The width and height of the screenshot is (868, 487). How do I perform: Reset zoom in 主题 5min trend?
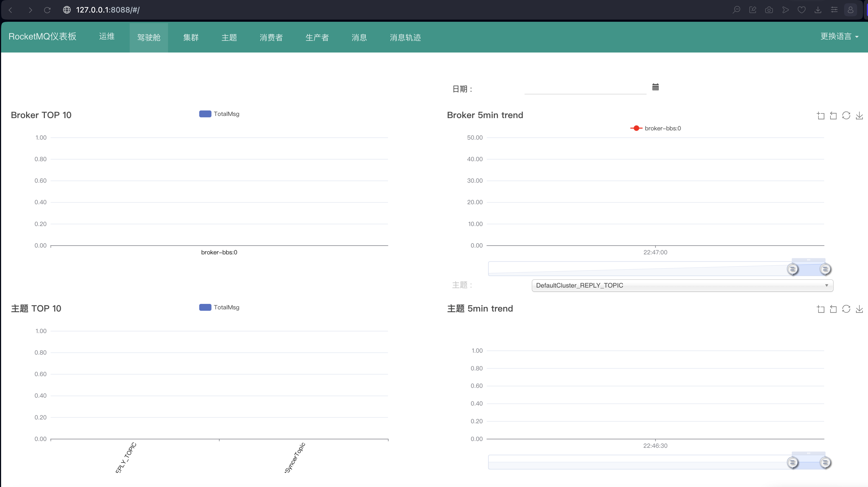coord(833,309)
